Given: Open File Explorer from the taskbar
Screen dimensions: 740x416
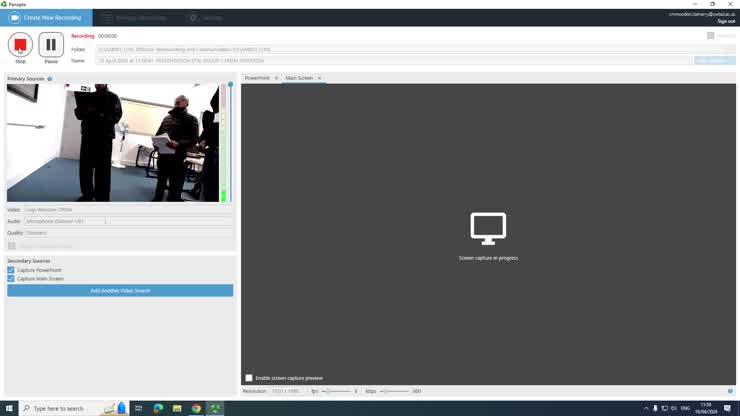Looking at the screenshot, I should pyautogui.click(x=177, y=408).
